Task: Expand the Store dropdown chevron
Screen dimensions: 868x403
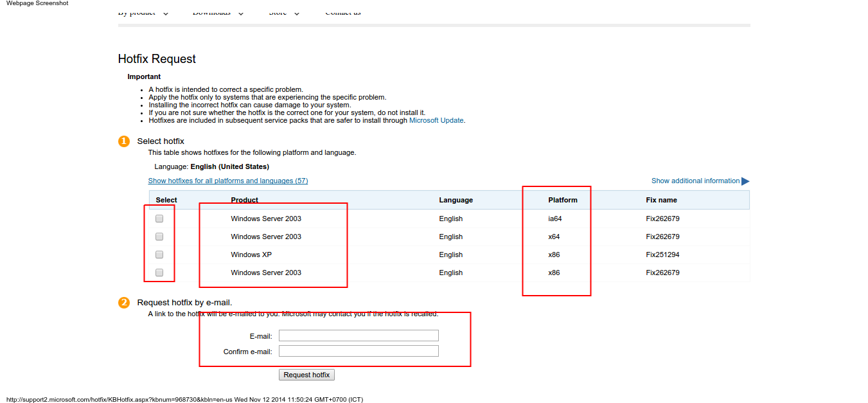Action: click(297, 13)
